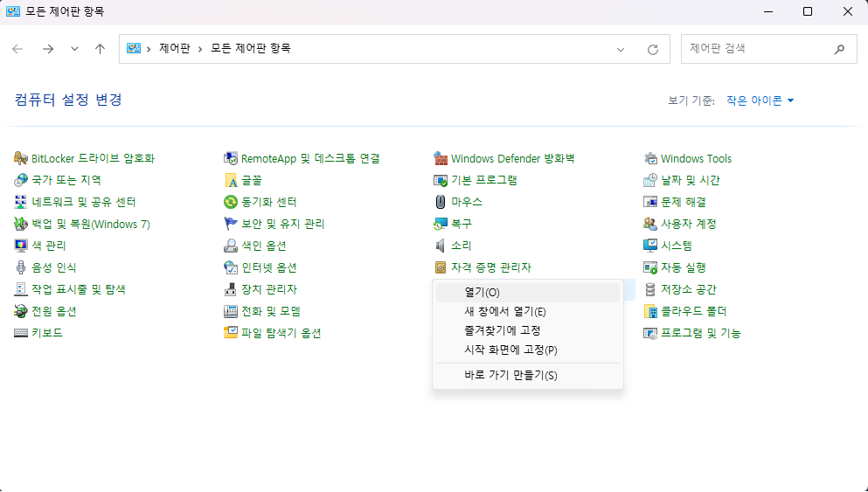The image size is (868, 492).
Task: Click the 색인 옵션 icon
Action: [x=230, y=246]
